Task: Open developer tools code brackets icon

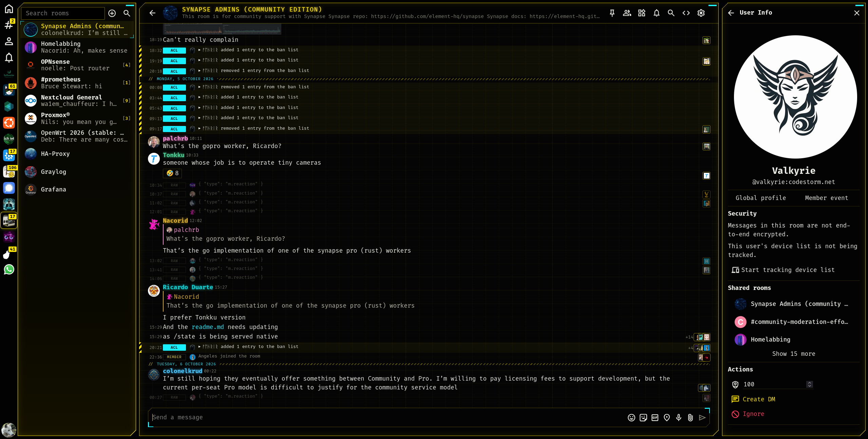Action: [x=686, y=13]
